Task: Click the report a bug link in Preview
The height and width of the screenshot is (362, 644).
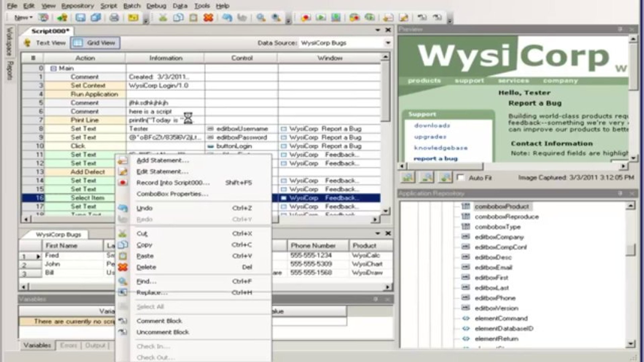Action: (x=435, y=159)
